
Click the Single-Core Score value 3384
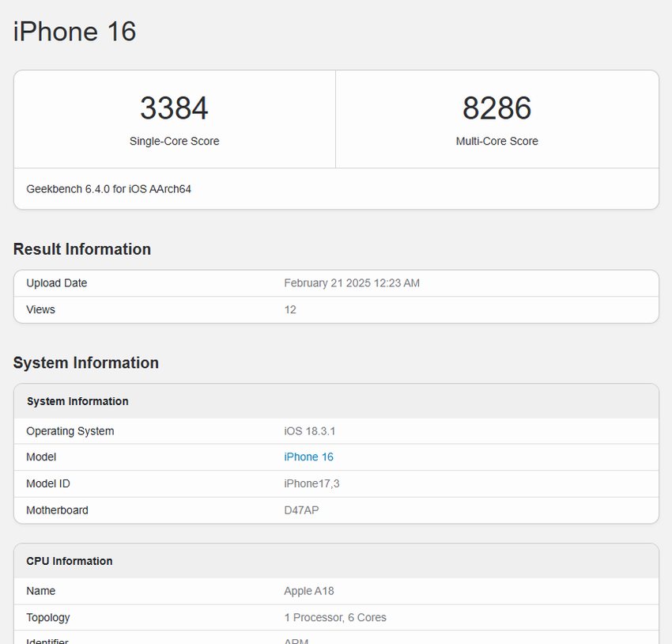tap(174, 108)
